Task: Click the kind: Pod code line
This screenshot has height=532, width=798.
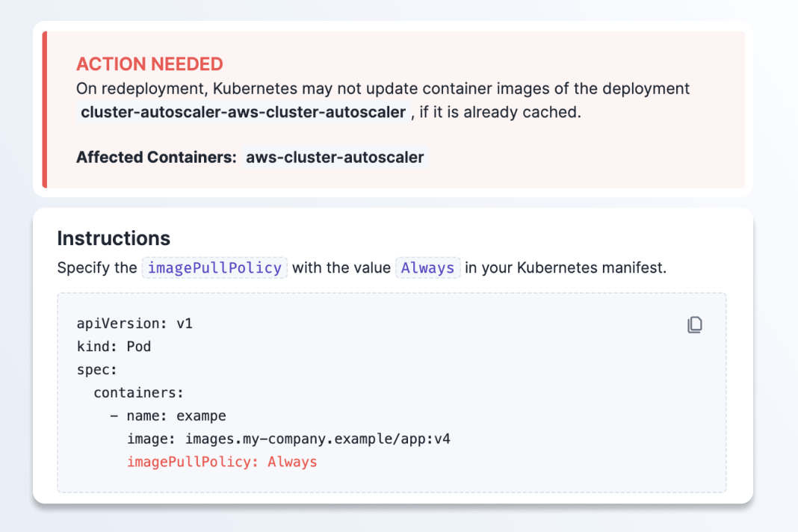Action: pyautogui.click(x=114, y=347)
